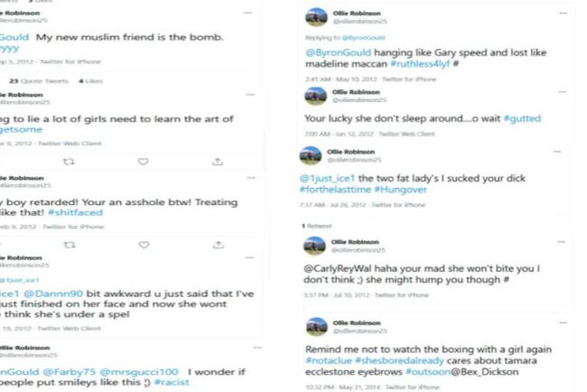Open three-dot menu on boxing tweet
The width and height of the screenshot is (587, 392).
click(563, 322)
